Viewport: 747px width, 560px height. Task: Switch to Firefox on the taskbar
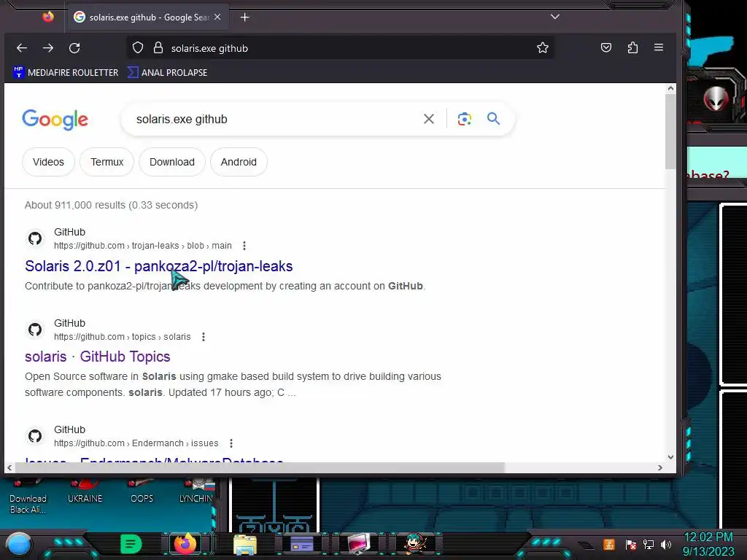[x=185, y=544]
